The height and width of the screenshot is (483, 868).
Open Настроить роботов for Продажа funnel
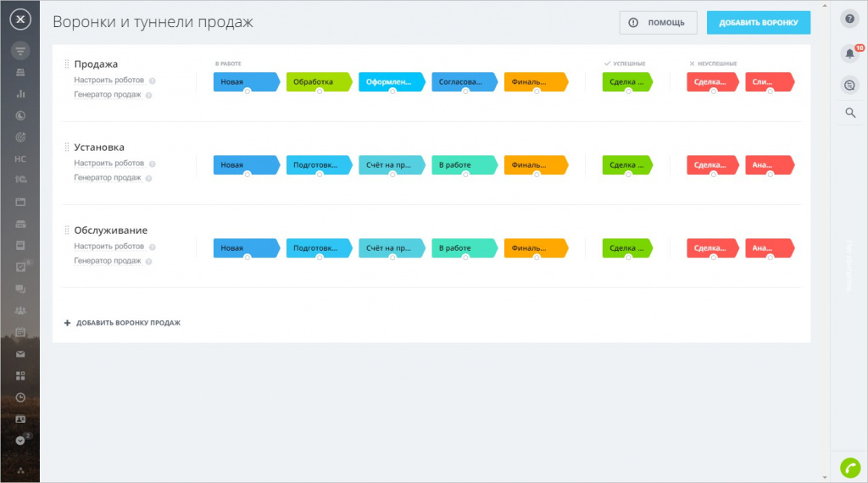[109, 80]
